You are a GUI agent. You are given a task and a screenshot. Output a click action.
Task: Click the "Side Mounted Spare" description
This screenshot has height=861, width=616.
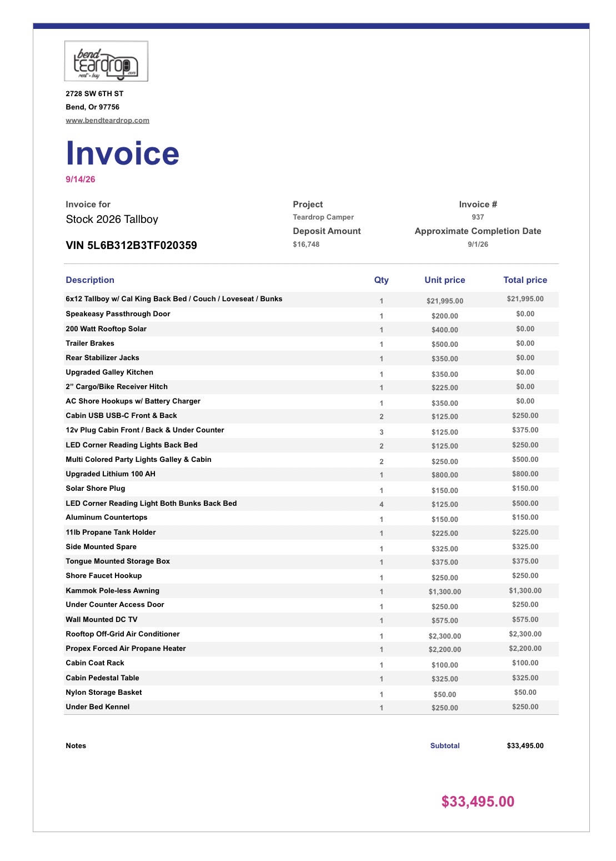pos(101,546)
